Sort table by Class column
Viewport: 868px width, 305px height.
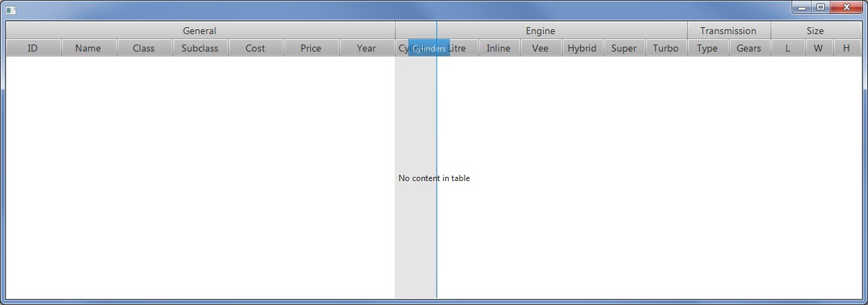144,48
